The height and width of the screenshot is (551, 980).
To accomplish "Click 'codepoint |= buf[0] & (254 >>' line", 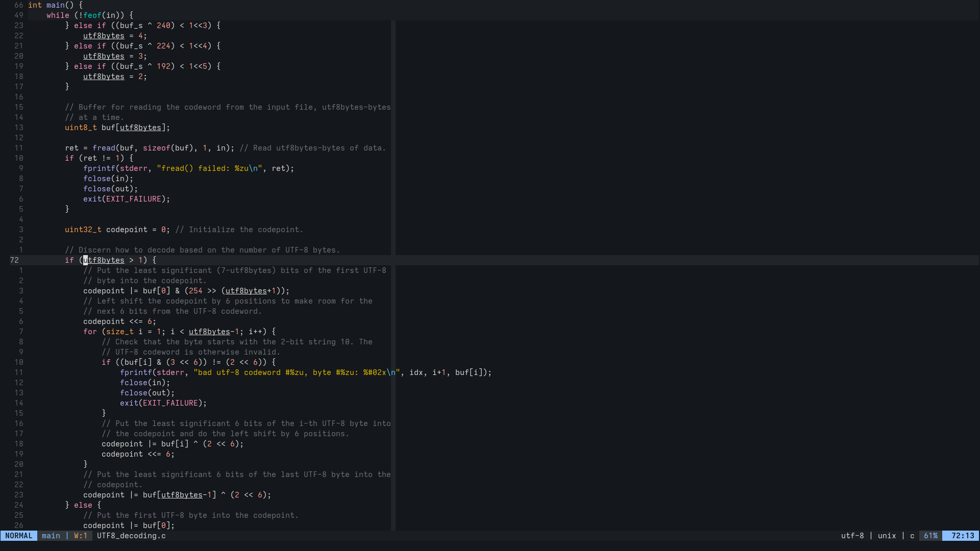I will 186,291.
